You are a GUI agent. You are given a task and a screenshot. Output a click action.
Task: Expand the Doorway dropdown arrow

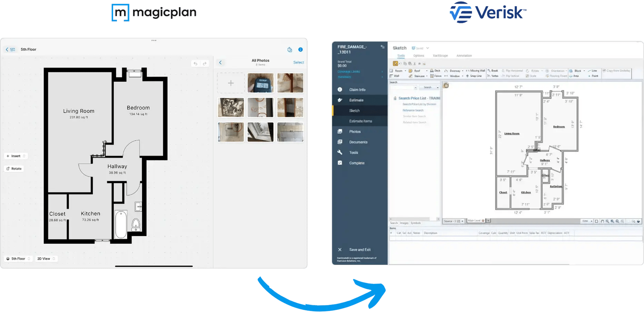tap(463, 71)
